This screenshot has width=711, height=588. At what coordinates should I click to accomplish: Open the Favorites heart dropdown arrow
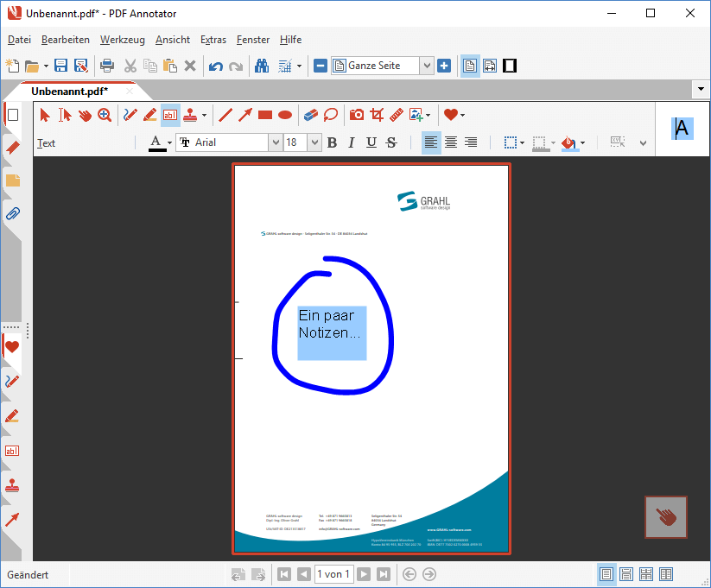[462, 115]
